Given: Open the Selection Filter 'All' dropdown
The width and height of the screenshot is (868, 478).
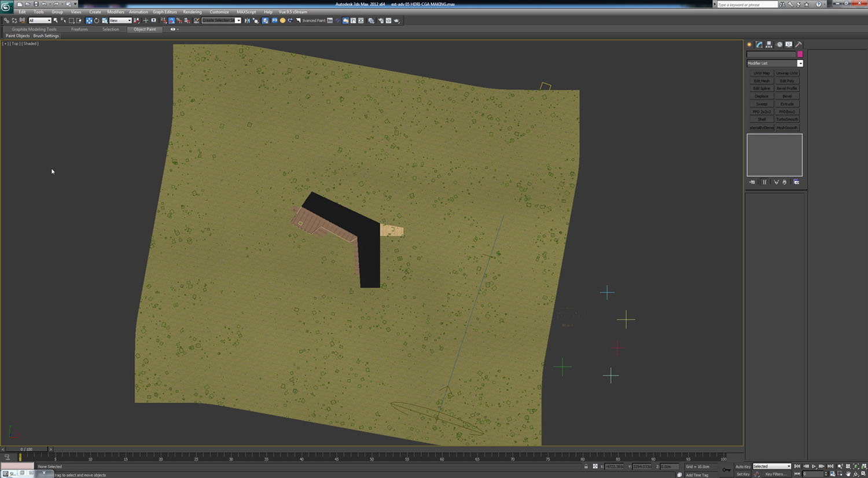Looking at the screenshot, I should [x=40, y=20].
